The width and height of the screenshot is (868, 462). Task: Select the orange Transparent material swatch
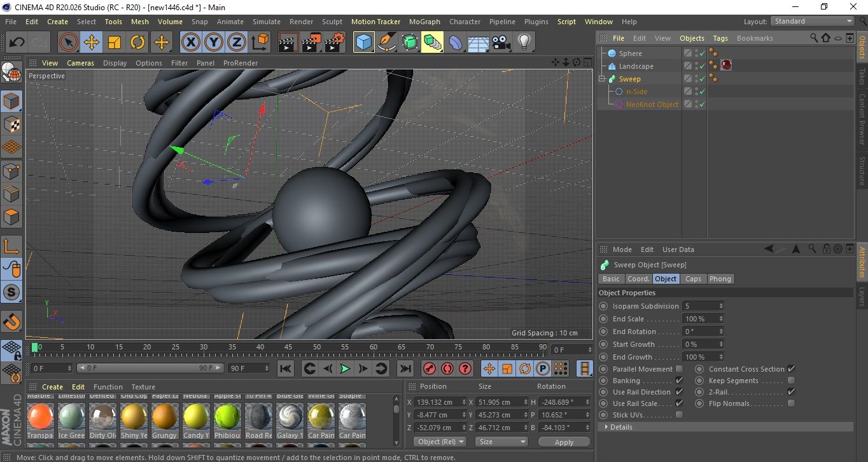coord(40,416)
